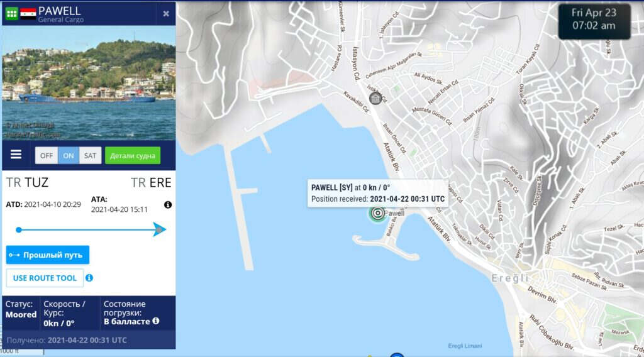The image size is (644, 357).
Task: Click the Syrian flag icon
Action: [28, 14]
